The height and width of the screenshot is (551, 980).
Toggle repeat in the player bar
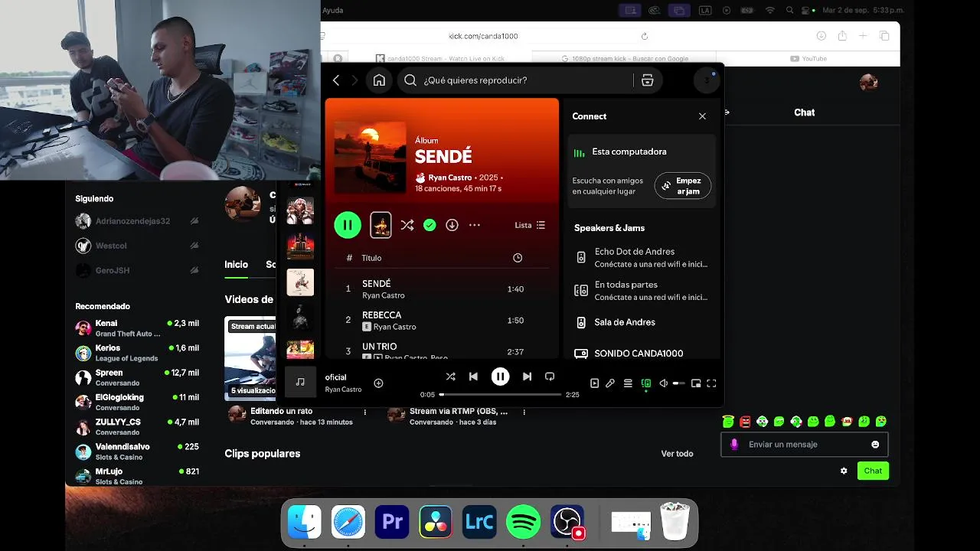(550, 377)
